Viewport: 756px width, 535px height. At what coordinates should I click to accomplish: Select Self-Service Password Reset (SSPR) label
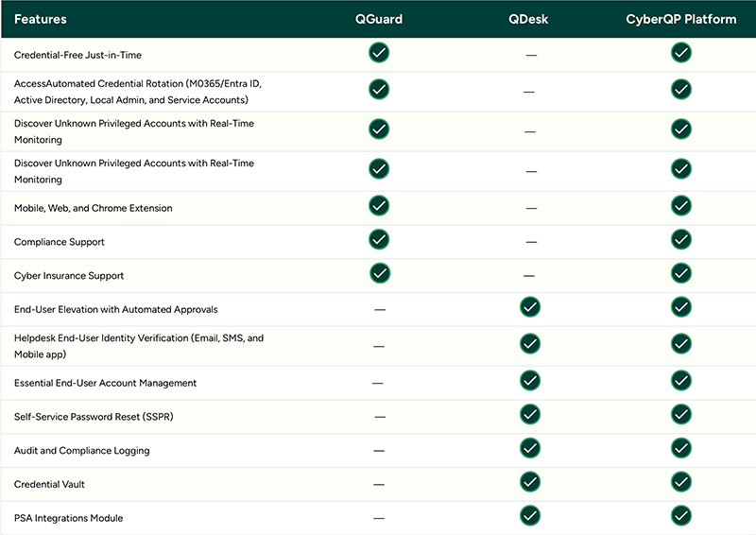click(94, 417)
